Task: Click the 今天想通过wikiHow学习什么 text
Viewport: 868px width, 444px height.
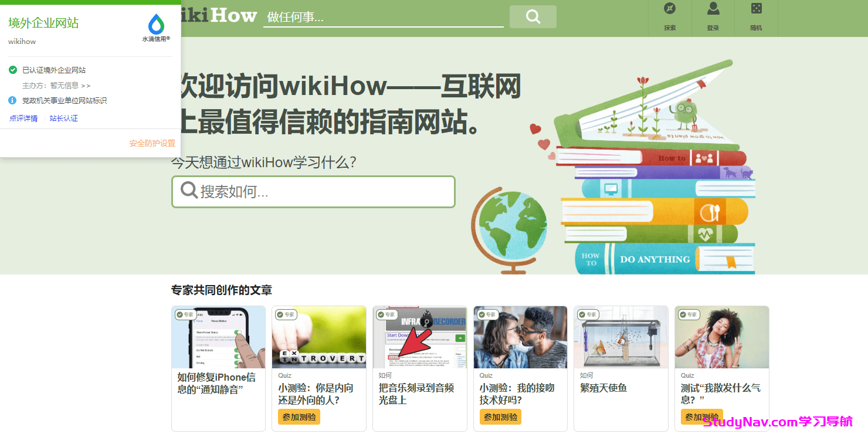Action: tap(264, 162)
